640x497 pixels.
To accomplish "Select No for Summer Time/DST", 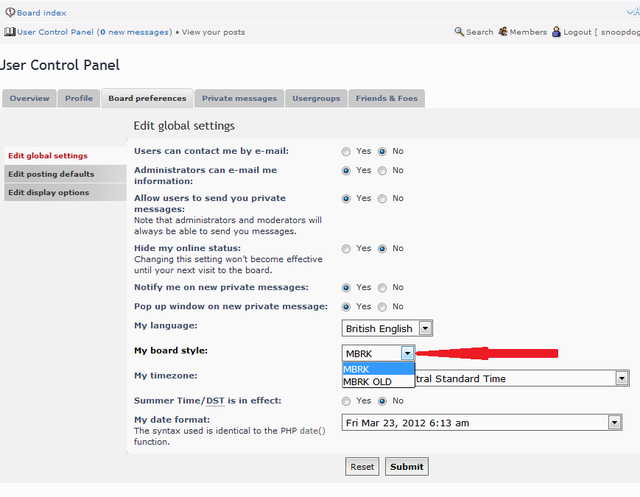I will coord(382,402).
